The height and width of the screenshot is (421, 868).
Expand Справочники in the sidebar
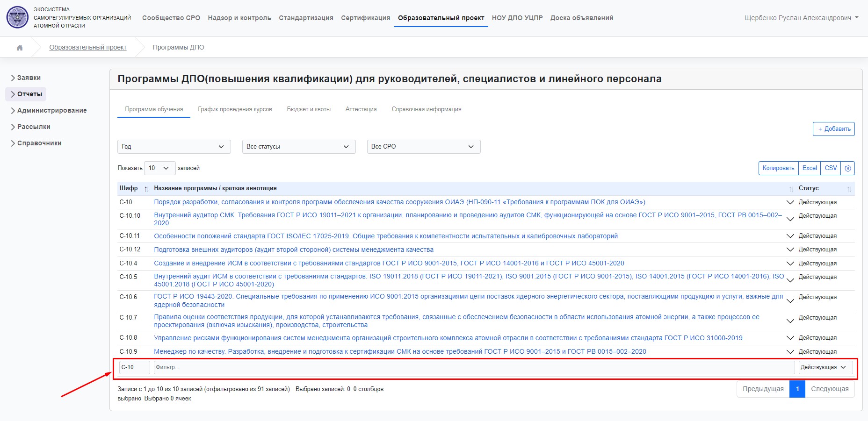(36, 143)
